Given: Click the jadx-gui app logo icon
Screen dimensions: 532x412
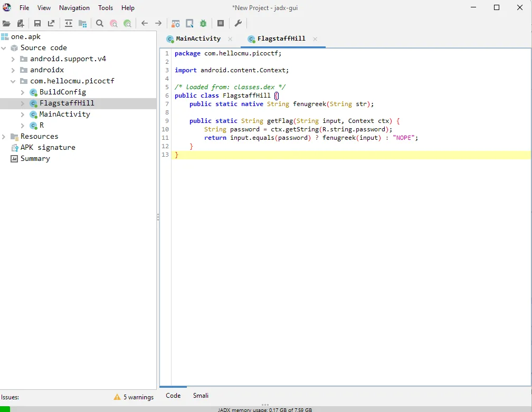Looking at the screenshot, I should point(7,7).
